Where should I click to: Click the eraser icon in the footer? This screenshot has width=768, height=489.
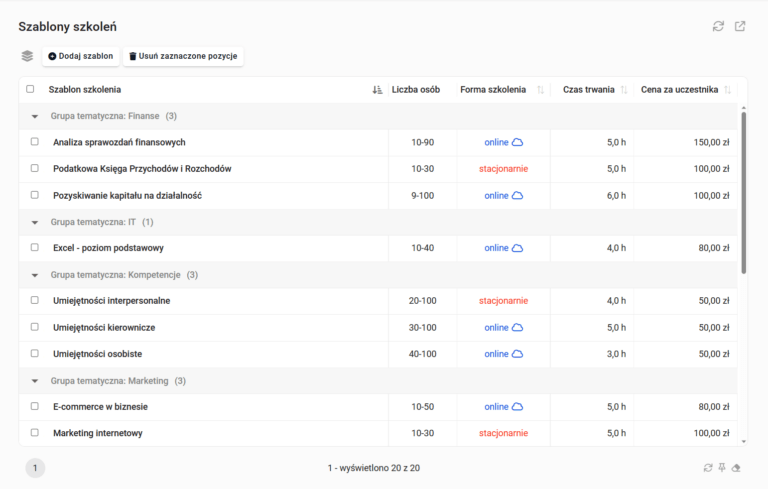click(x=737, y=467)
